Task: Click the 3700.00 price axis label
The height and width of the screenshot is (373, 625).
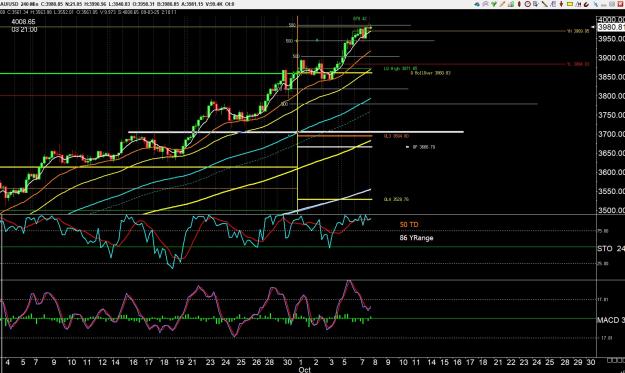Action: click(x=611, y=134)
